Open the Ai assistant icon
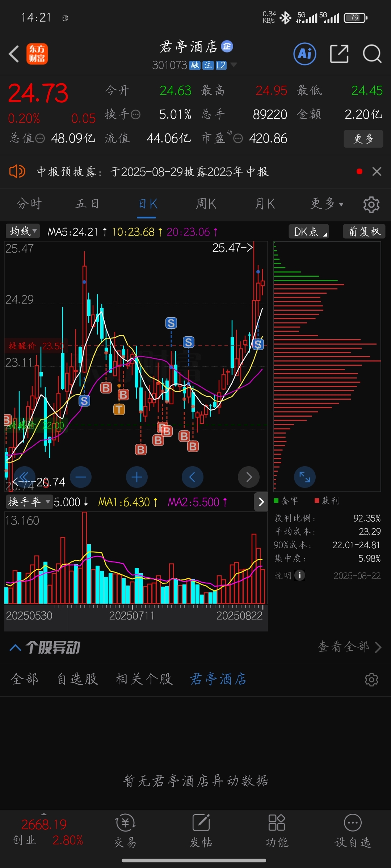The width and height of the screenshot is (391, 868). pos(304,54)
